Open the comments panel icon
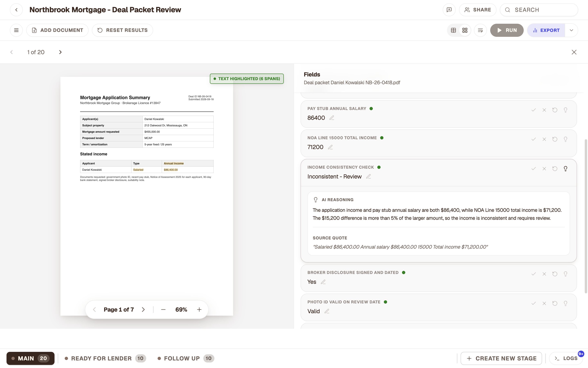This screenshot has width=588, height=368. pos(449,10)
